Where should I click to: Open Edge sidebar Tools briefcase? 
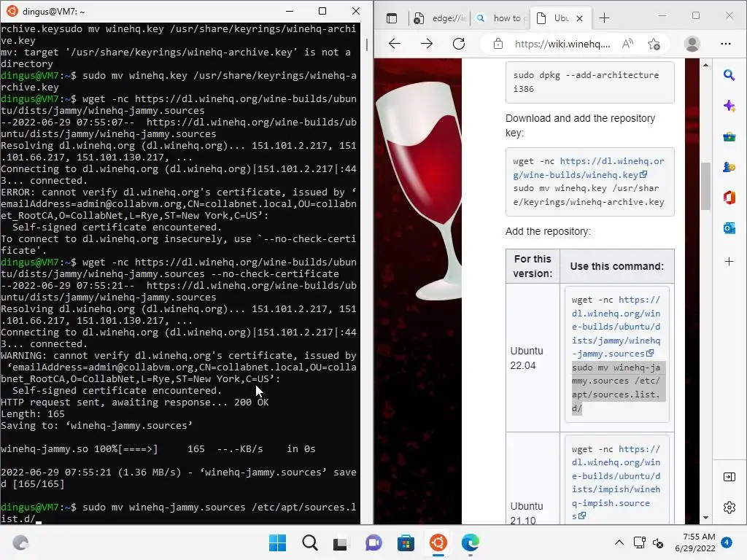pyautogui.click(x=729, y=137)
